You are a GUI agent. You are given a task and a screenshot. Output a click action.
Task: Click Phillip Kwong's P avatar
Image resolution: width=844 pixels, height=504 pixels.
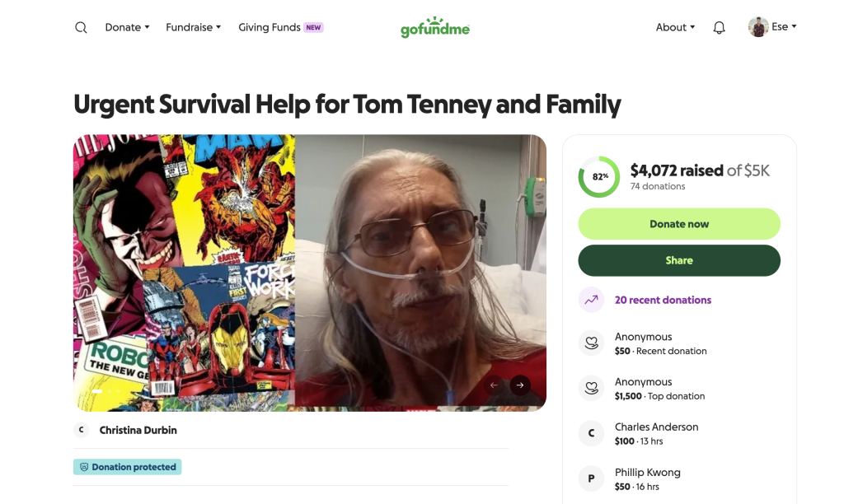pos(591,479)
